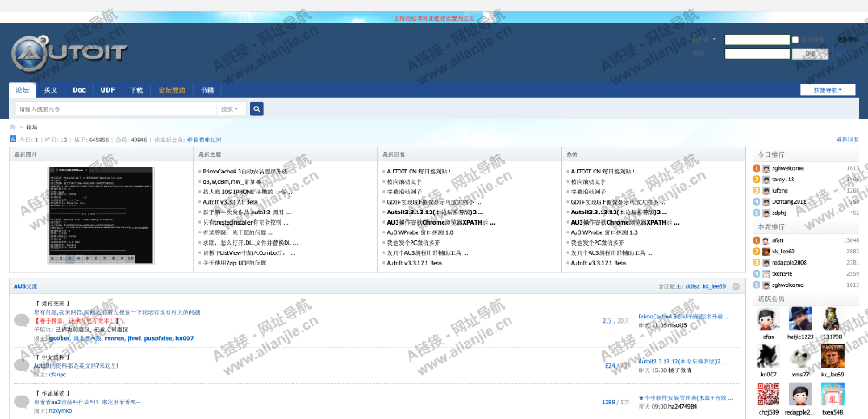Click the 最新回复 link at the right
Screen dimensions: 868x419
(x=847, y=140)
